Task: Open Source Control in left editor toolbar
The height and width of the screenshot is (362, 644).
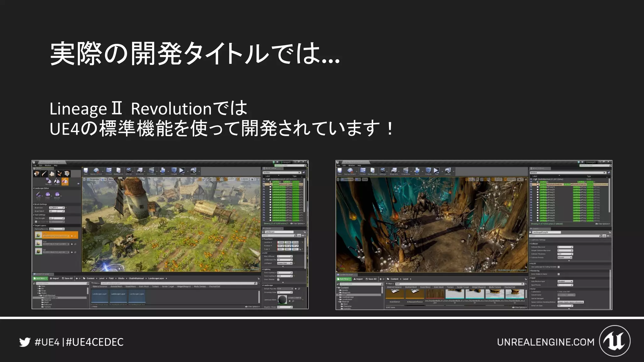Action: (x=96, y=171)
